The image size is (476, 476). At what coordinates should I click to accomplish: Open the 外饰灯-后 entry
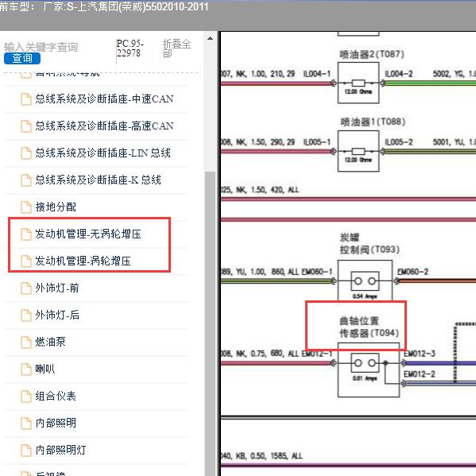click(x=57, y=315)
